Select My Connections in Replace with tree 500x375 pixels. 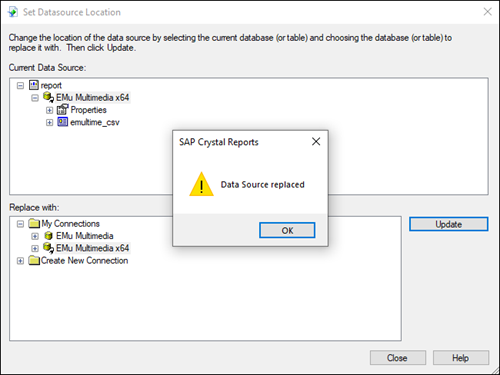click(x=70, y=224)
